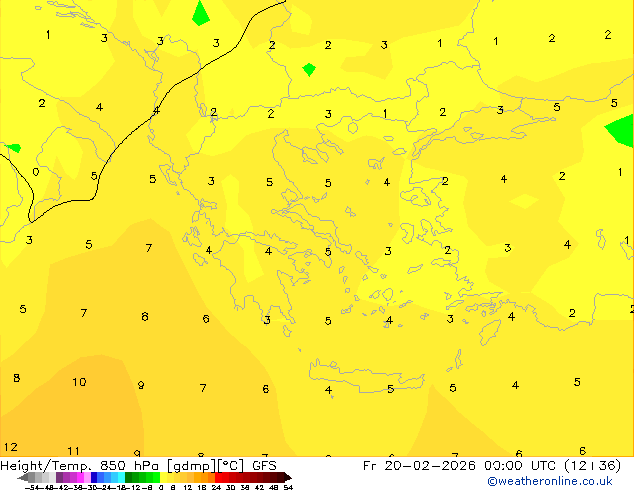Click the "[gdmp]" unit label
Screen dimensions: 634x490
pos(192,466)
